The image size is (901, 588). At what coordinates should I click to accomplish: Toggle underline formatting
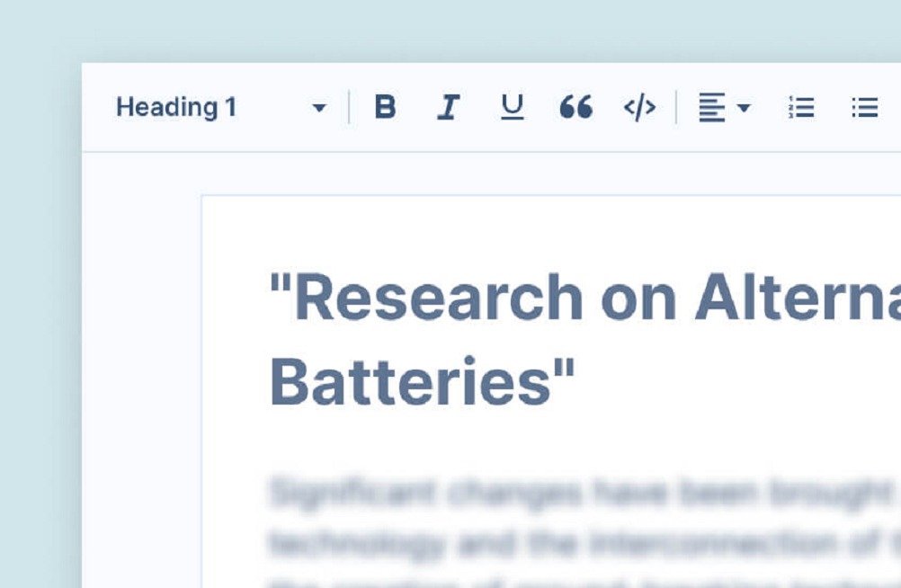512,107
